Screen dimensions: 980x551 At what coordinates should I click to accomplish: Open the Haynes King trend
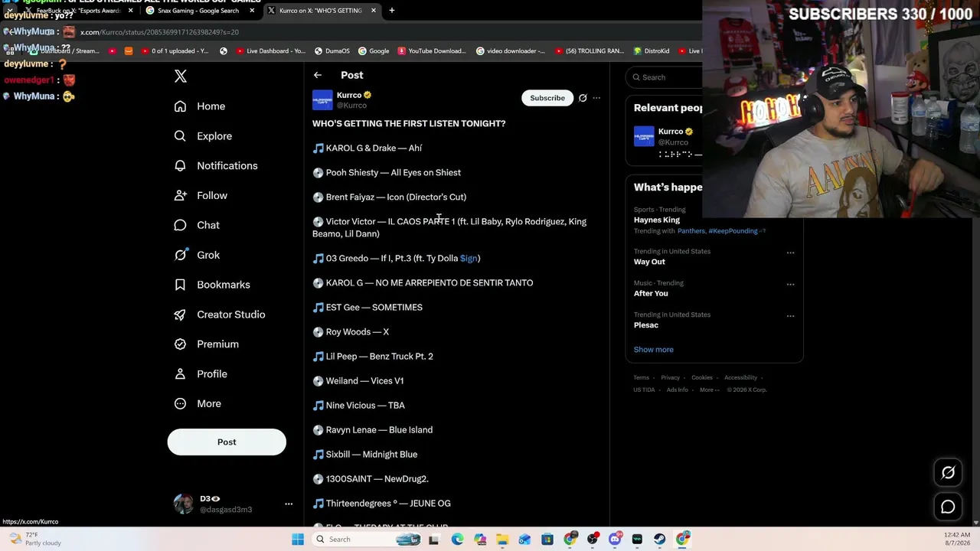[657, 220]
